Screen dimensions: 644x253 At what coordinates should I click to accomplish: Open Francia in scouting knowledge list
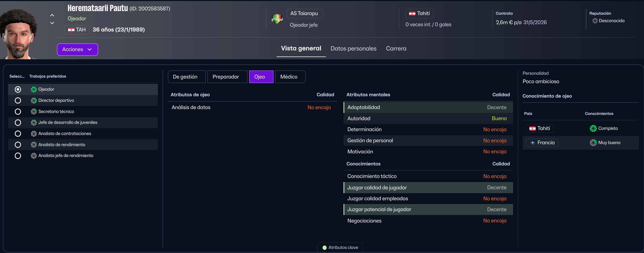tap(542, 143)
